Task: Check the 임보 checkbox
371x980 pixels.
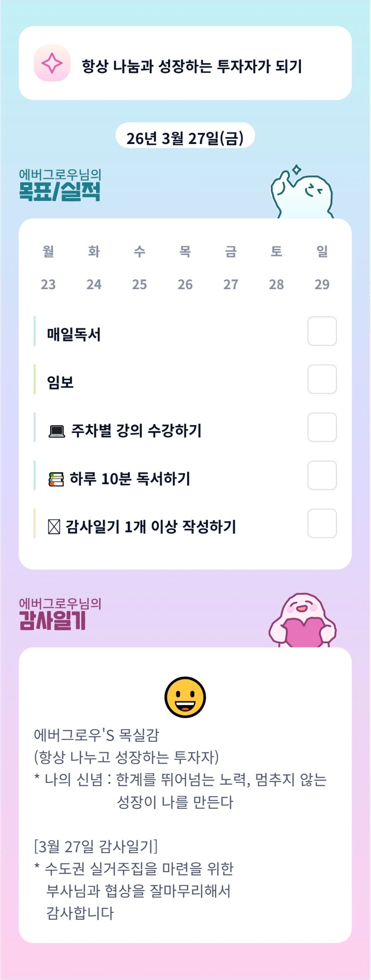Action: click(x=322, y=379)
